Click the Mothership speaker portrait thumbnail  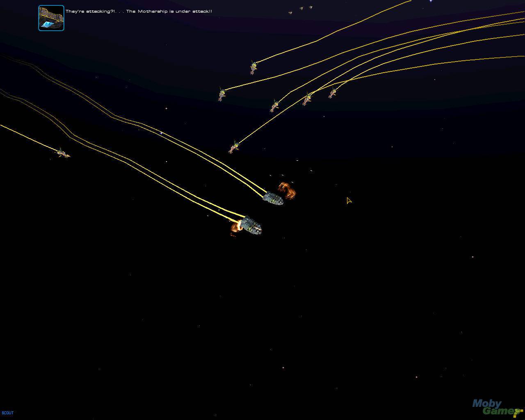(x=51, y=18)
